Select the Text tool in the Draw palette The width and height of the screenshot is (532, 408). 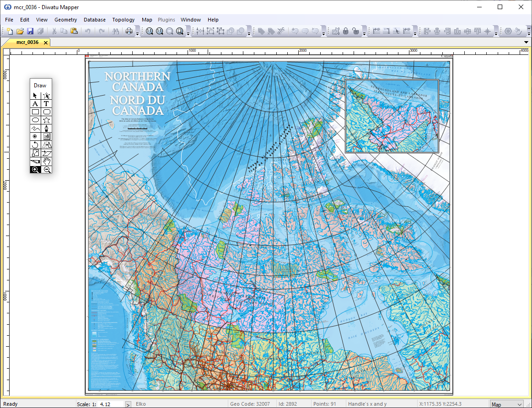click(x=46, y=103)
